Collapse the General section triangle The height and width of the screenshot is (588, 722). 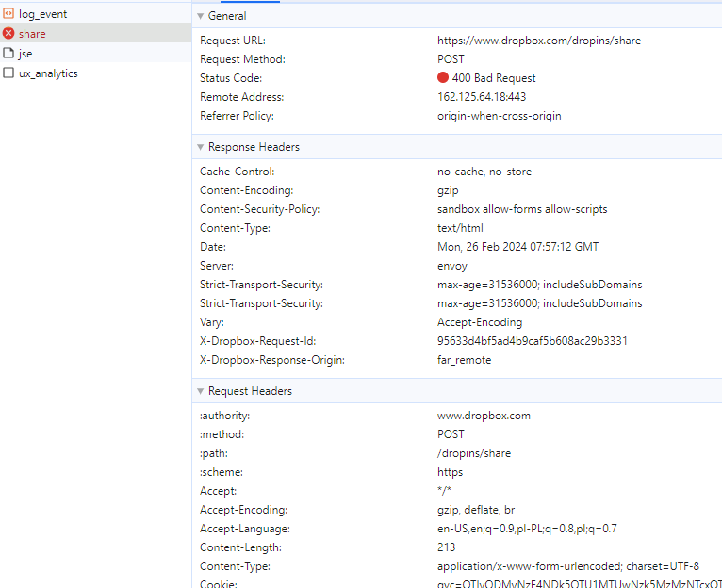(200, 16)
